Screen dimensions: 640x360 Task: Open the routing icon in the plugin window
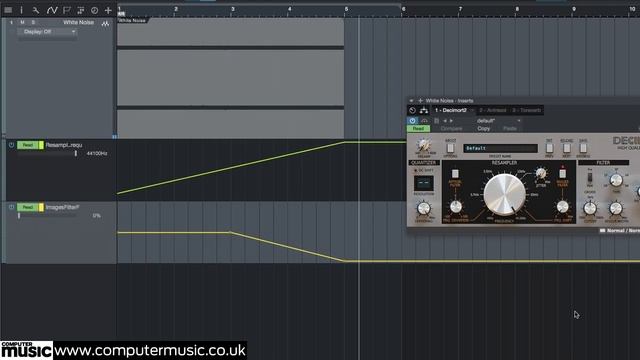424,110
